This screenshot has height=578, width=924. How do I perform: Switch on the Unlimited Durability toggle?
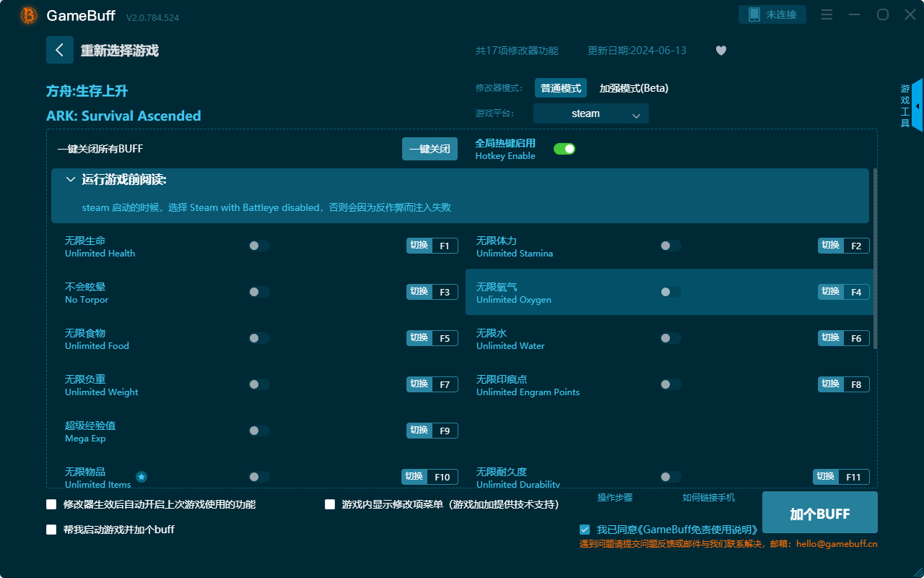[x=671, y=477]
